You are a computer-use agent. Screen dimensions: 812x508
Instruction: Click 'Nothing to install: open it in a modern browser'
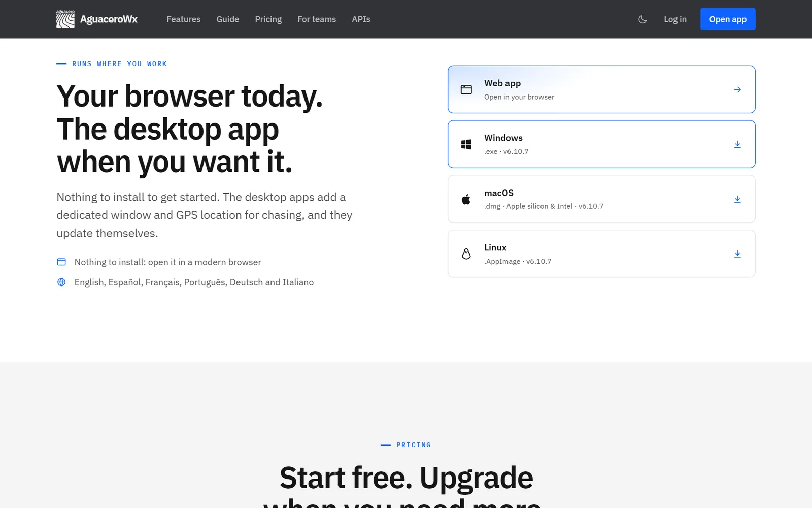167,262
